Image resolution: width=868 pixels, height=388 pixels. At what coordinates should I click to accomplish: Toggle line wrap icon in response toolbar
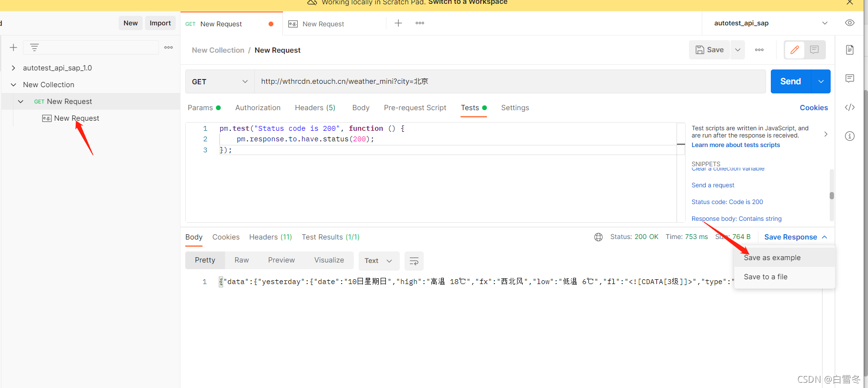tap(414, 261)
